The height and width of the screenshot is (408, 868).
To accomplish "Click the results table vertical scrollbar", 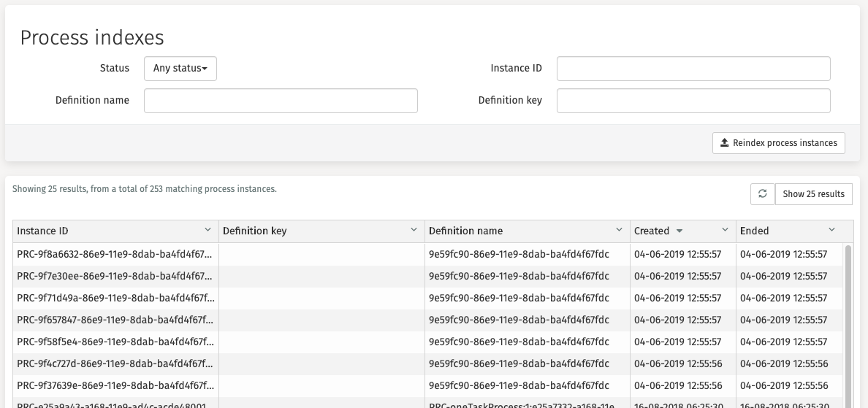I will tap(848, 326).
